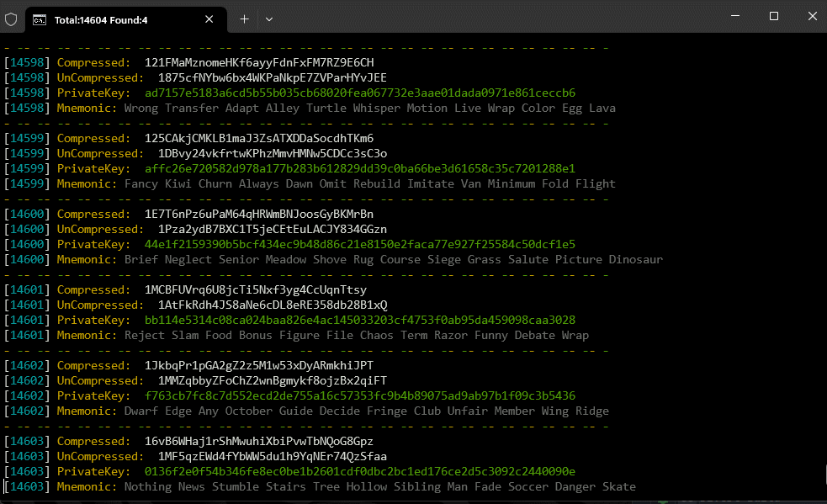Viewport: 827px width, 504px height.
Task: Click compressed address 1JkbqPr1pGA2gZ2z5M1w53xDyARmkhiJPT
Action: tap(259, 366)
